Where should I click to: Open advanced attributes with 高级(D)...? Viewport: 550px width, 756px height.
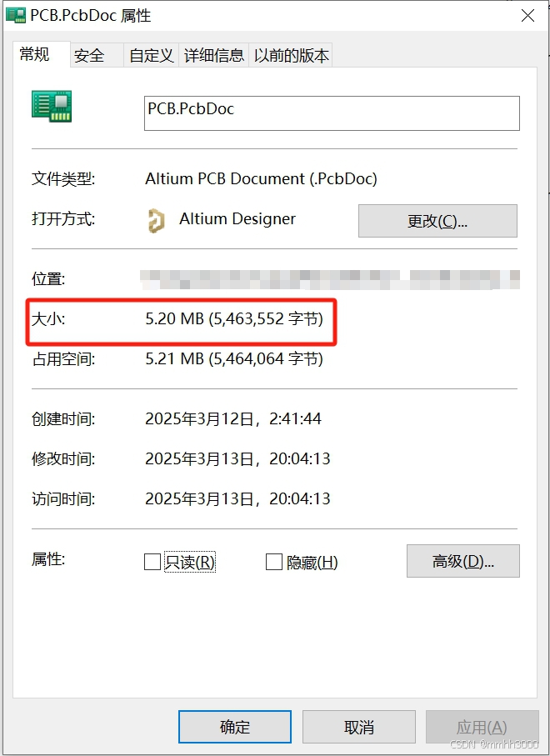coord(463,561)
